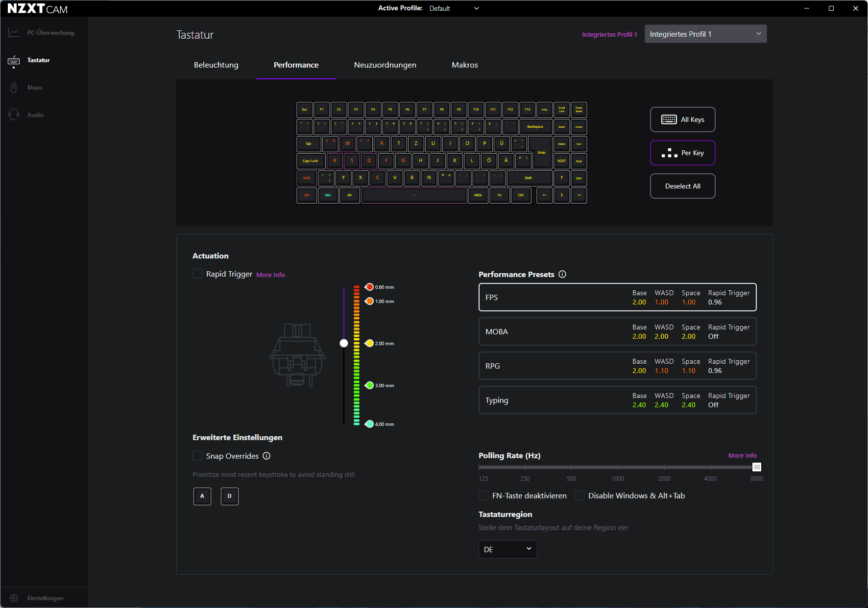Click the Performance Presets info icon

pos(562,274)
